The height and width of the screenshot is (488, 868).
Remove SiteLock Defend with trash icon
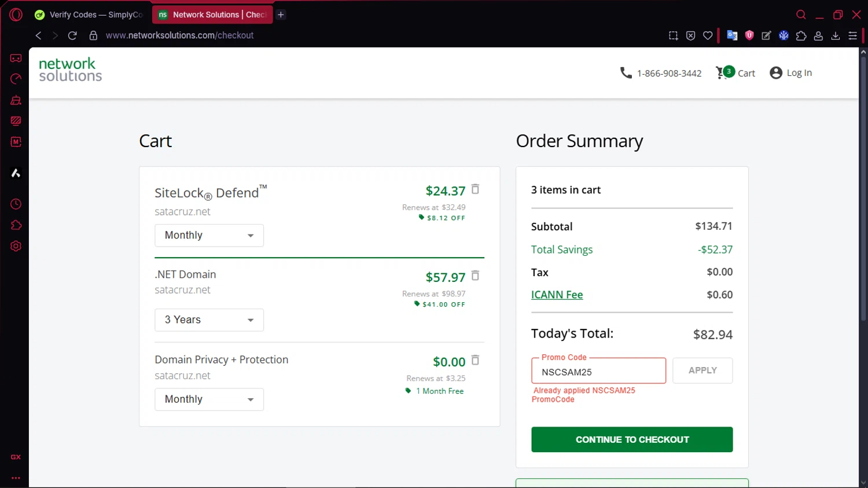click(x=475, y=189)
